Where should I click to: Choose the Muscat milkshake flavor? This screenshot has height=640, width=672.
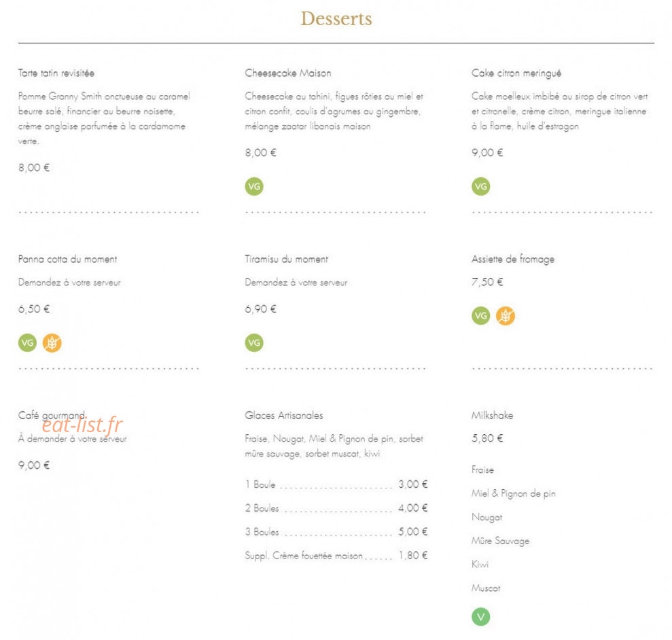(x=486, y=588)
